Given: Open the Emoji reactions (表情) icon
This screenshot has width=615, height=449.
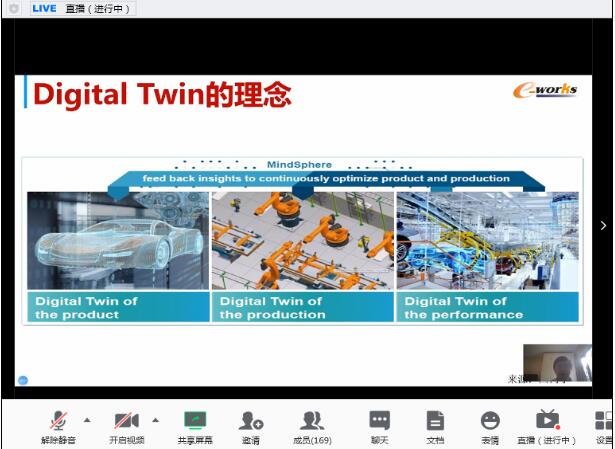Looking at the screenshot, I should click(x=490, y=422).
